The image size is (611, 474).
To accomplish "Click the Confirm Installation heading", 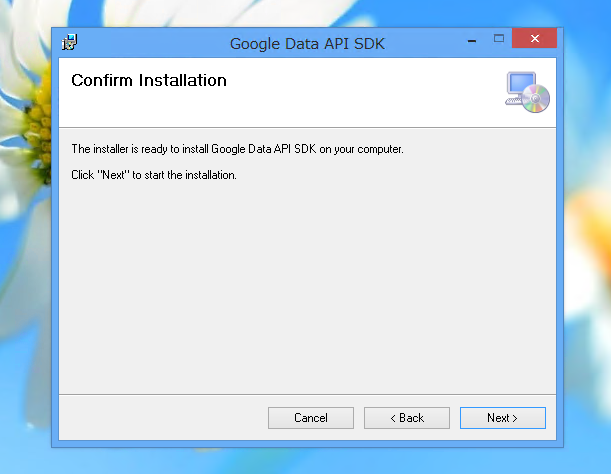I will [149, 80].
